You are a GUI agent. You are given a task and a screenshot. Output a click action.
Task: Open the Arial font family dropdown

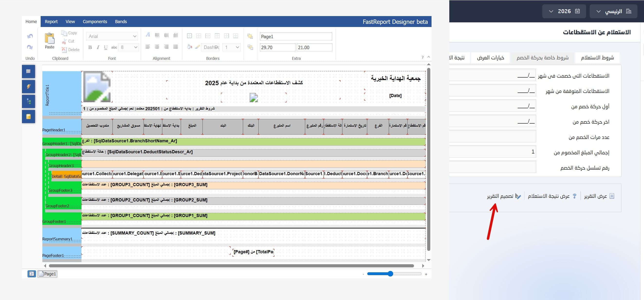(112, 36)
